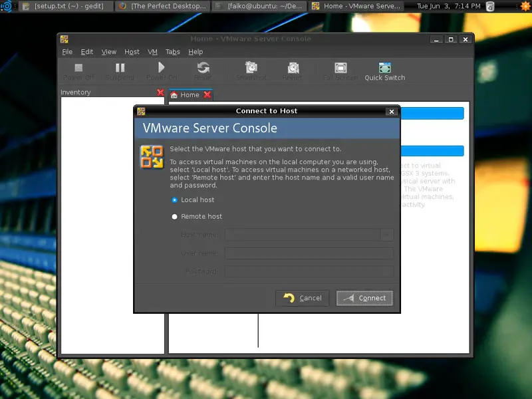Click the Power Off toolbar icon
This screenshot has height=399, width=532.
coord(78,68)
